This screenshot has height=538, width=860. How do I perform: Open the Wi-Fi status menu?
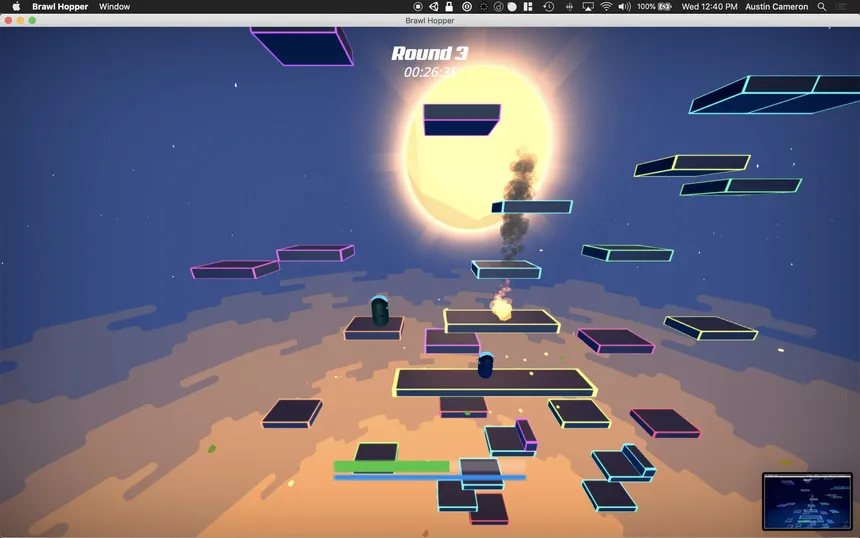(606, 7)
